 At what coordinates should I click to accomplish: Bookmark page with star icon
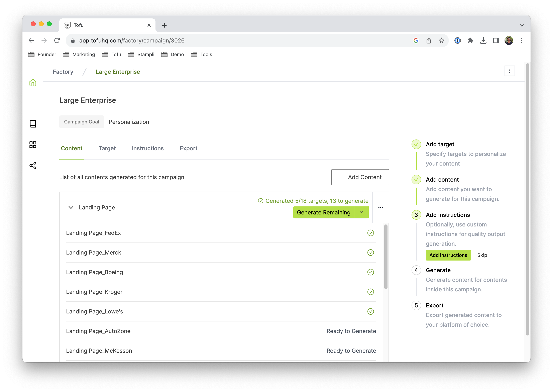[x=441, y=40]
